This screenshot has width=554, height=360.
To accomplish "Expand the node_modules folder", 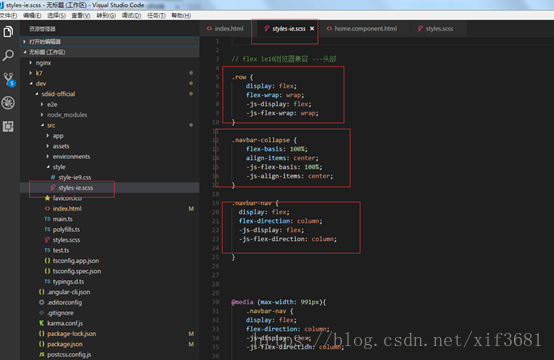I will point(110,115).
